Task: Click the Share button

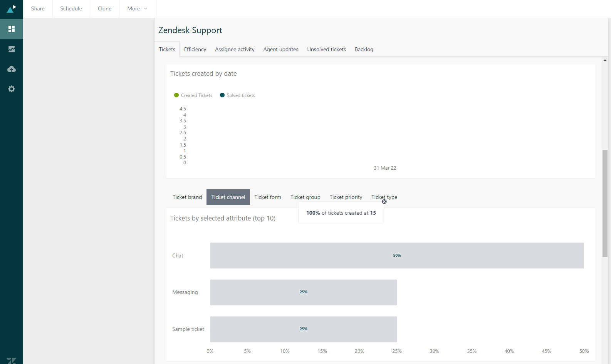Action: point(38,8)
